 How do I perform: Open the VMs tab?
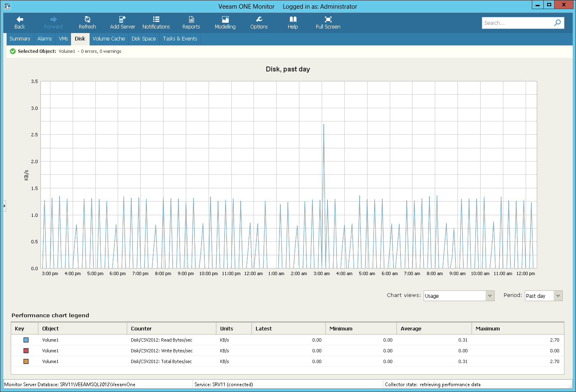click(63, 39)
